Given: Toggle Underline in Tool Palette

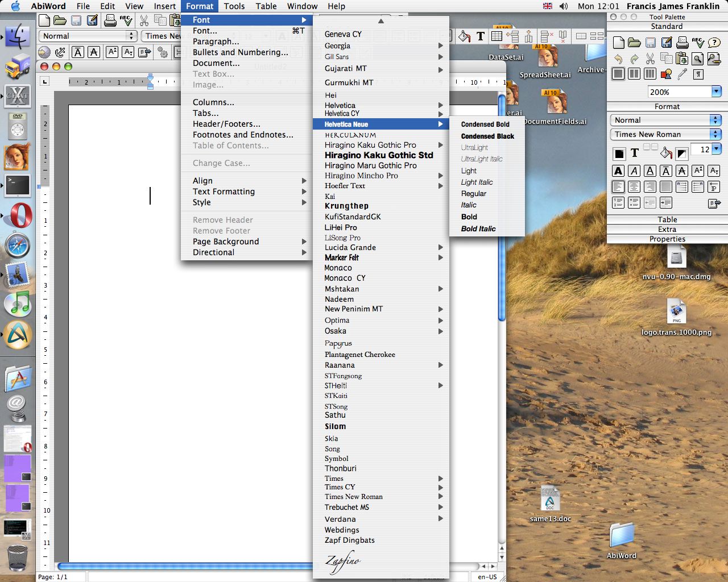Looking at the screenshot, I should point(650,170).
